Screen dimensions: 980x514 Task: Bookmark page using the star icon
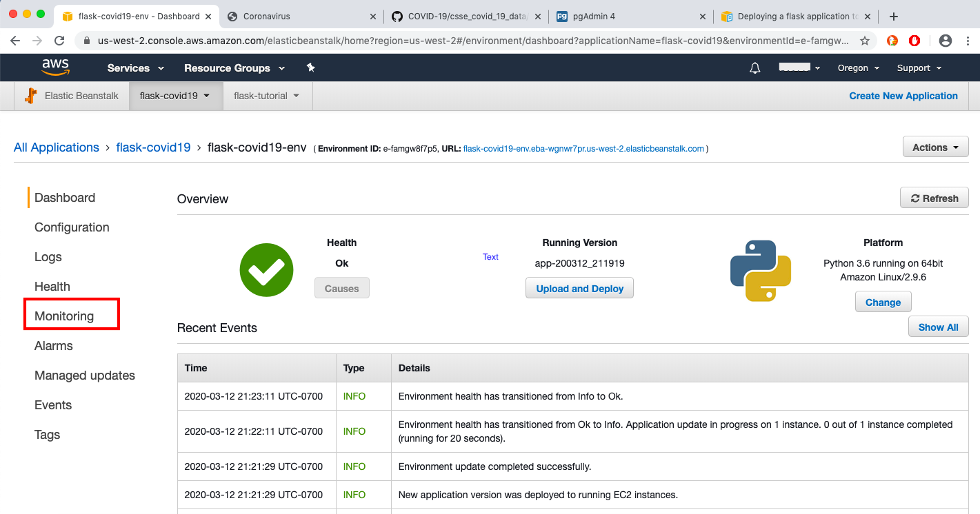tap(864, 41)
